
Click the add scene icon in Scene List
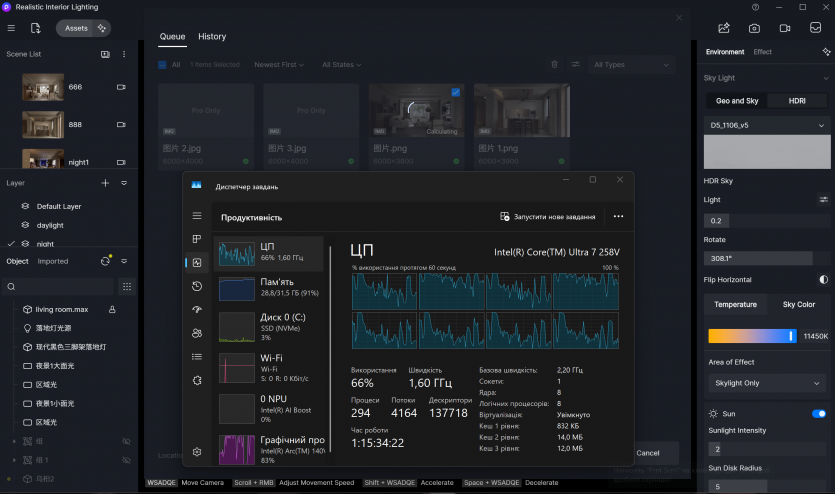[x=105, y=54]
